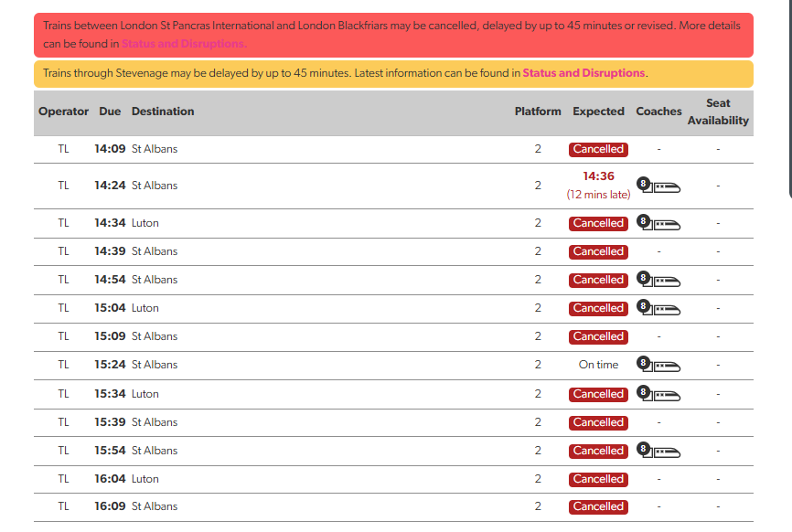792x532 pixels.
Task: Click the Coaches column header
Action: pyautogui.click(x=658, y=112)
